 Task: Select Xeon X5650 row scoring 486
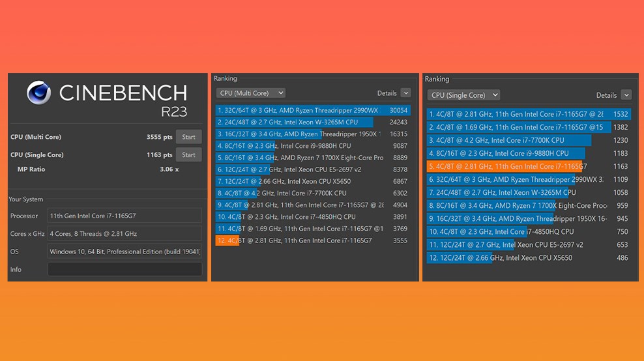pos(529,258)
